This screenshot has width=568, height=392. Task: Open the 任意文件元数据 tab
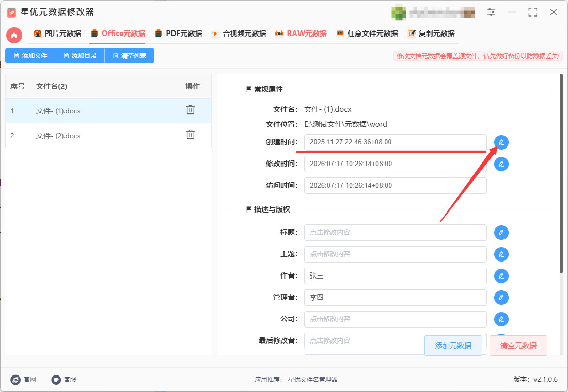click(x=367, y=34)
